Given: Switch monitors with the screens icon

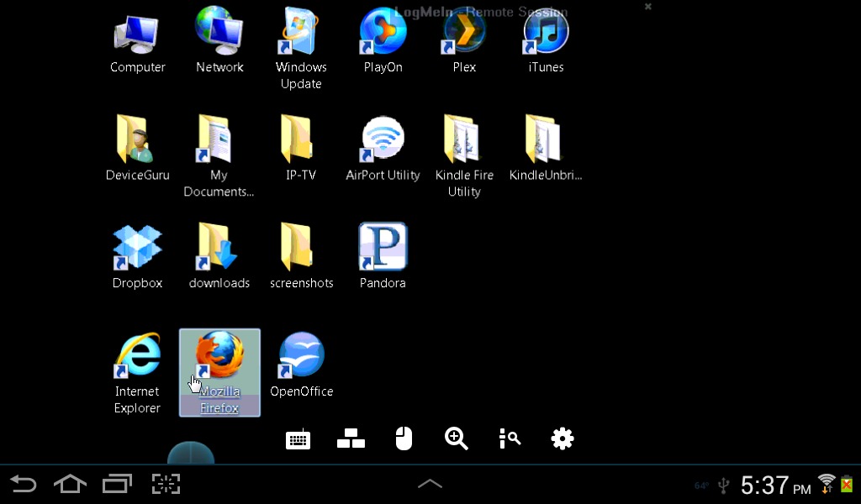Looking at the screenshot, I should [351, 438].
